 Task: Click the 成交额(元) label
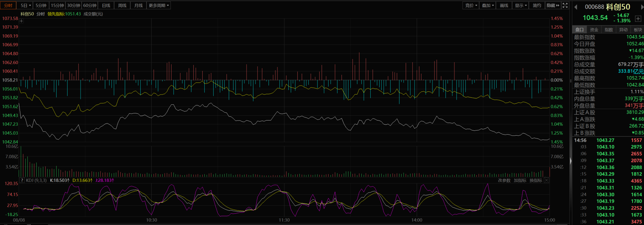click(x=93, y=14)
